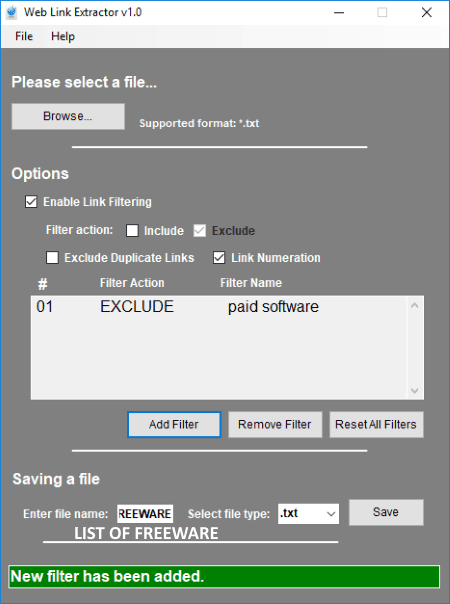Enable Exclude Duplicate Links option
Image resolution: width=450 pixels, height=604 pixels.
pos(52,258)
